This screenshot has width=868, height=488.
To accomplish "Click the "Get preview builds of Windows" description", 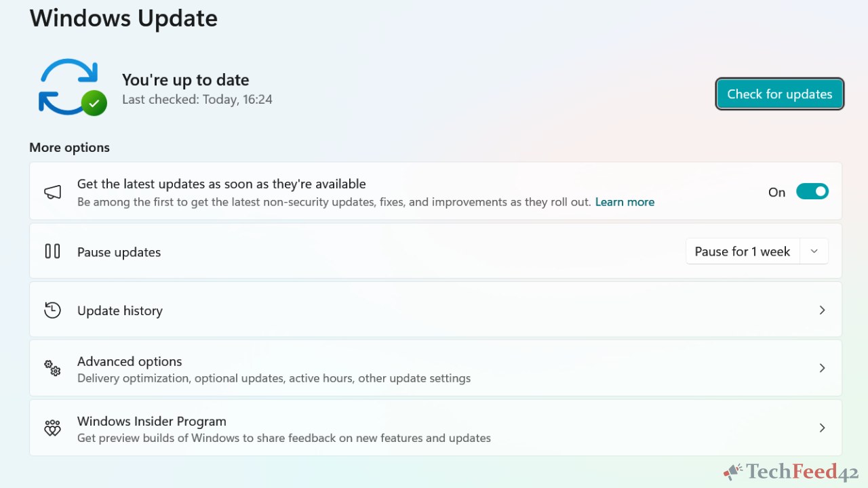I will point(284,438).
